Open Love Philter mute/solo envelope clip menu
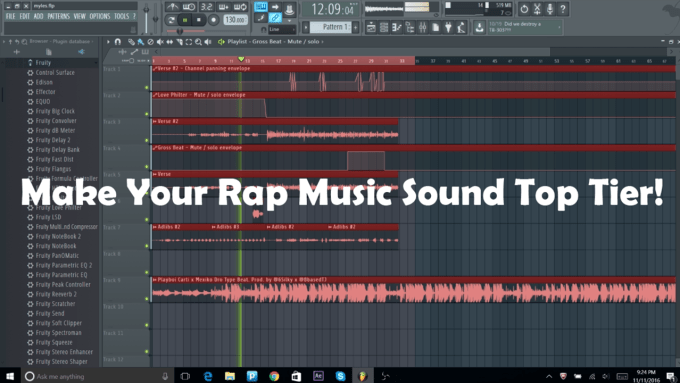 tap(154, 95)
